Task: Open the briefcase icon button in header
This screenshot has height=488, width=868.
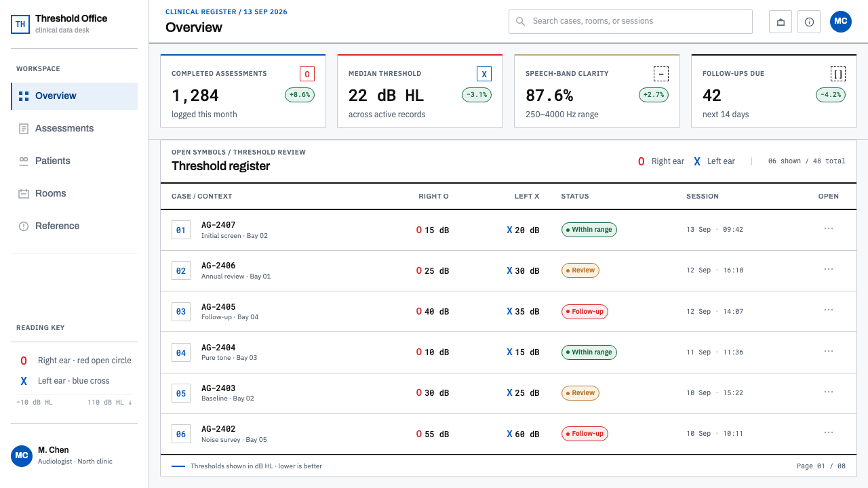Action: pyautogui.click(x=781, y=22)
